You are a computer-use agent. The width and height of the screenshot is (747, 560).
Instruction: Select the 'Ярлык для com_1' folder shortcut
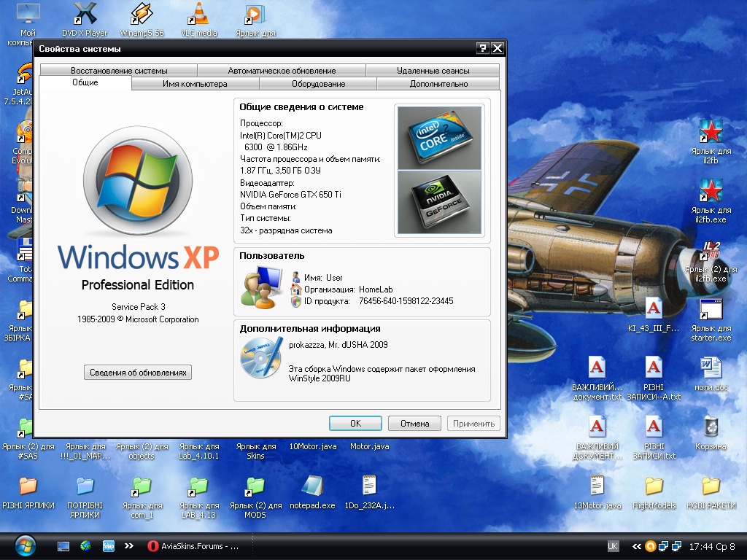(x=142, y=486)
